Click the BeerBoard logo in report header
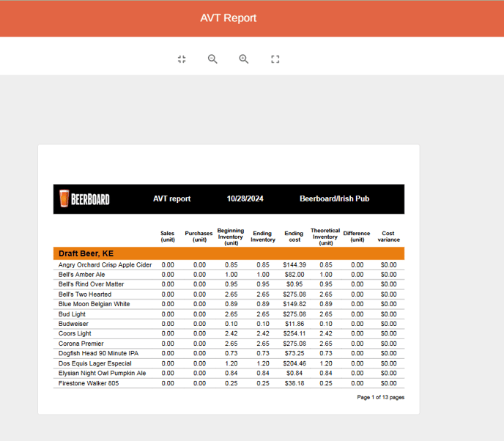 point(84,199)
